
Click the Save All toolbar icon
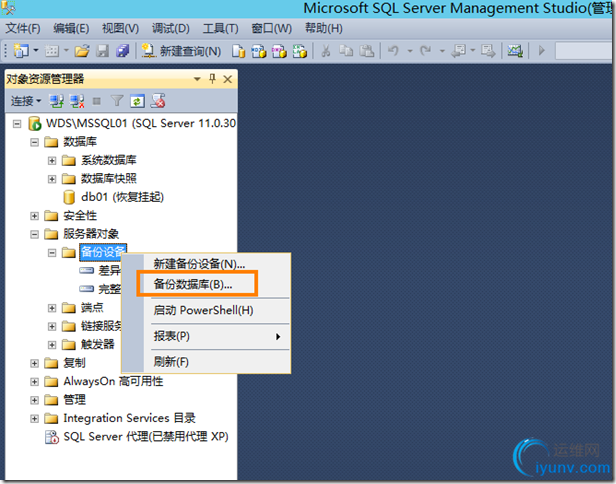tap(123, 51)
